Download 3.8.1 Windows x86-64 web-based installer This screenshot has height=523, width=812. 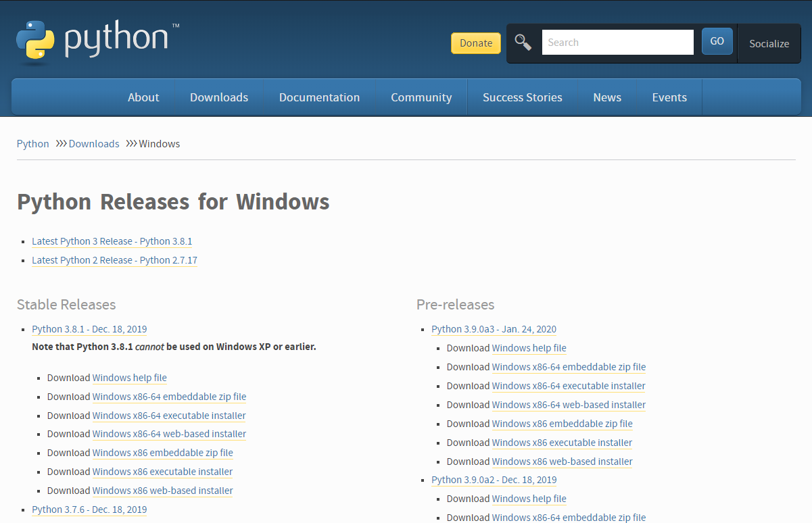169,434
